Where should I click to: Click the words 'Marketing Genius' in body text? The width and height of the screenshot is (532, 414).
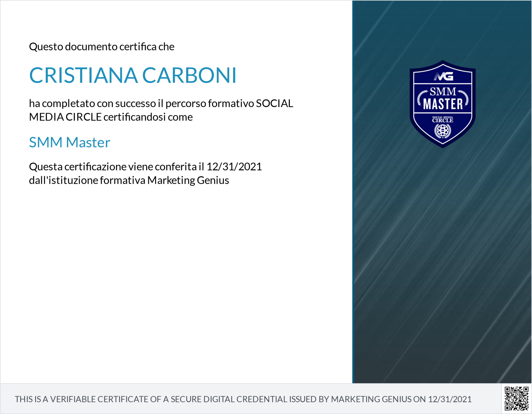[188, 180]
